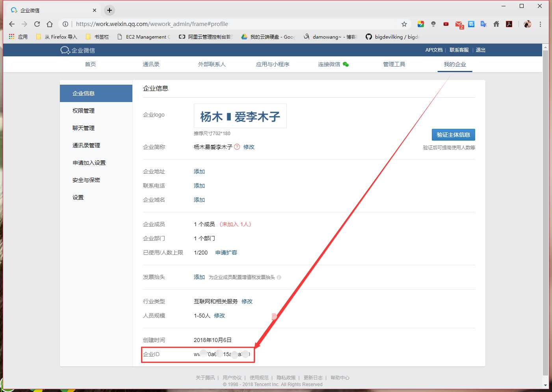
Task: Click the Adobe Acrobat extension icon
Action: pyautogui.click(x=509, y=24)
